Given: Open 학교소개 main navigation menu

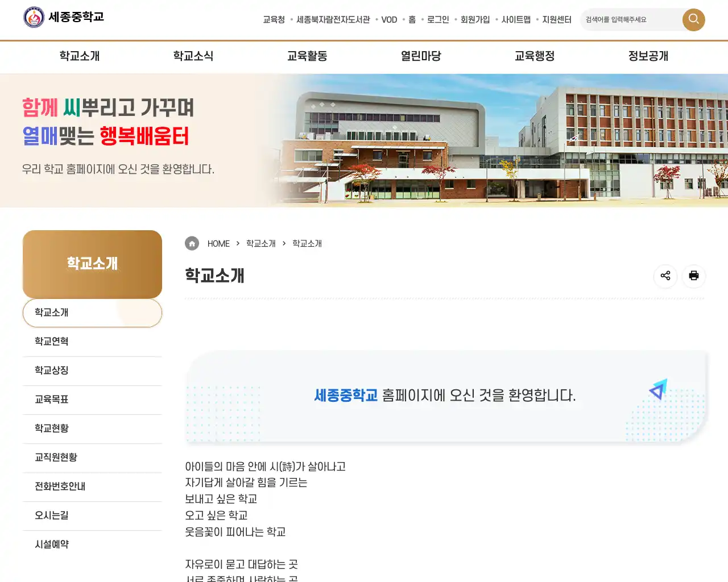Looking at the screenshot, I should (80, 56).
